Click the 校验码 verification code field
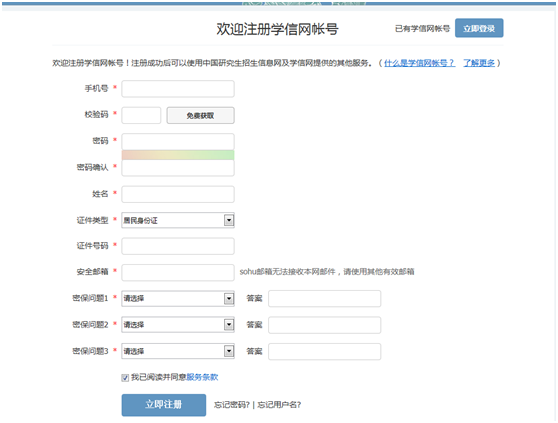Viewport: 558px width, 423px height. pos(141,115)
